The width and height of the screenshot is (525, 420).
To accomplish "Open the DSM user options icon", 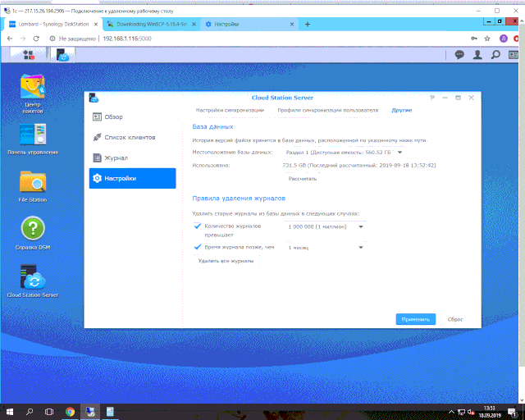I will click(x=477, y=55).
